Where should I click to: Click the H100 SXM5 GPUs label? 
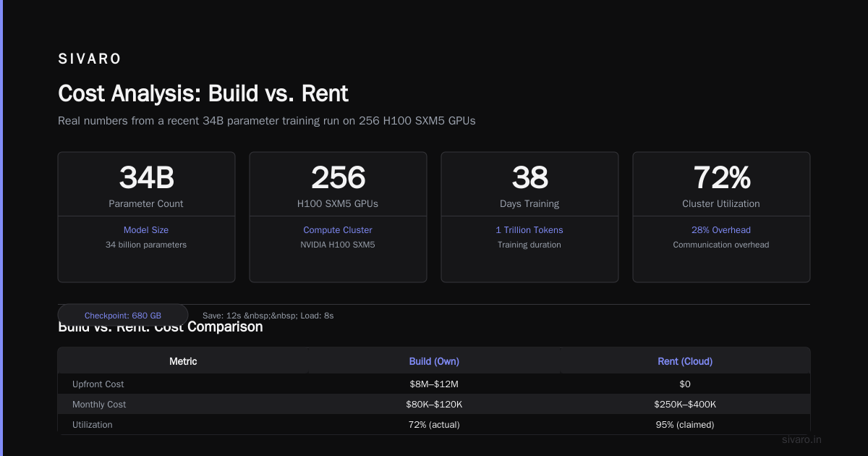click(x=338, y=204)
